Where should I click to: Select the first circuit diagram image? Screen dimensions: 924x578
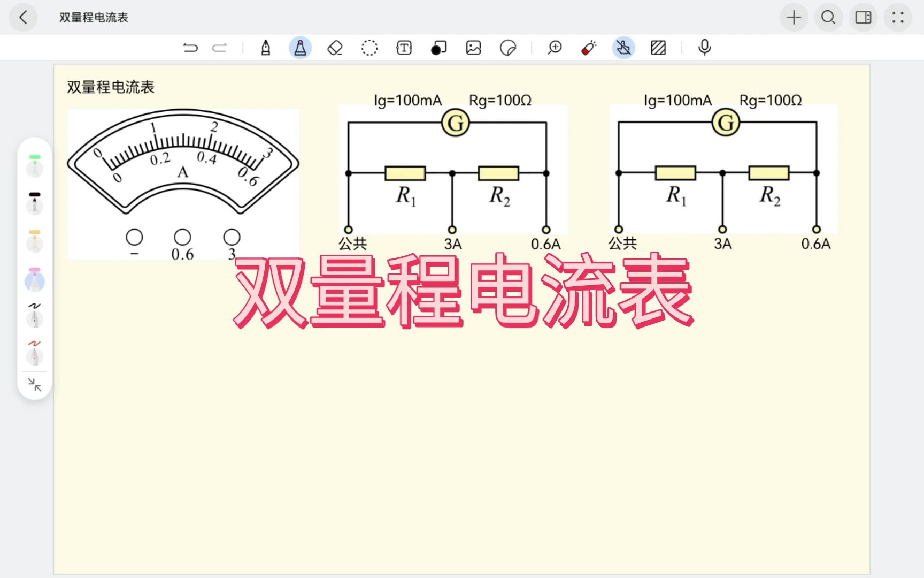tap(453, 170)
